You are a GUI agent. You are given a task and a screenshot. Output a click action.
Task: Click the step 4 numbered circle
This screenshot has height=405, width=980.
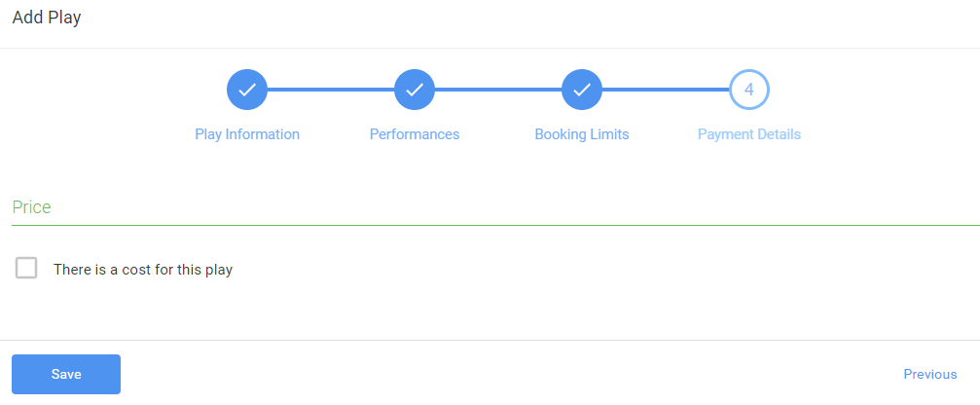coord(748,90)
